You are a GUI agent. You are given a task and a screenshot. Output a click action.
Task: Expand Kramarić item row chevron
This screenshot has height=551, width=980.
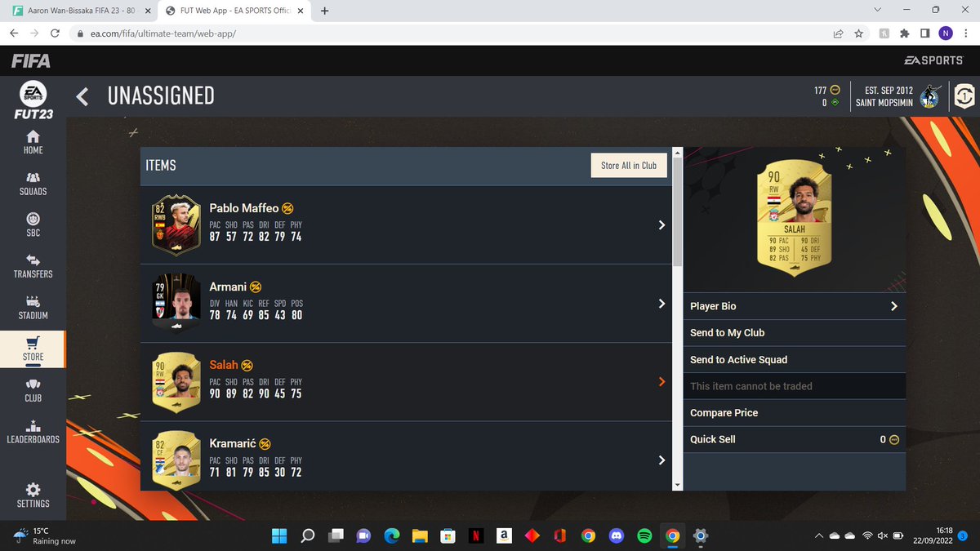tap(661, 460)
